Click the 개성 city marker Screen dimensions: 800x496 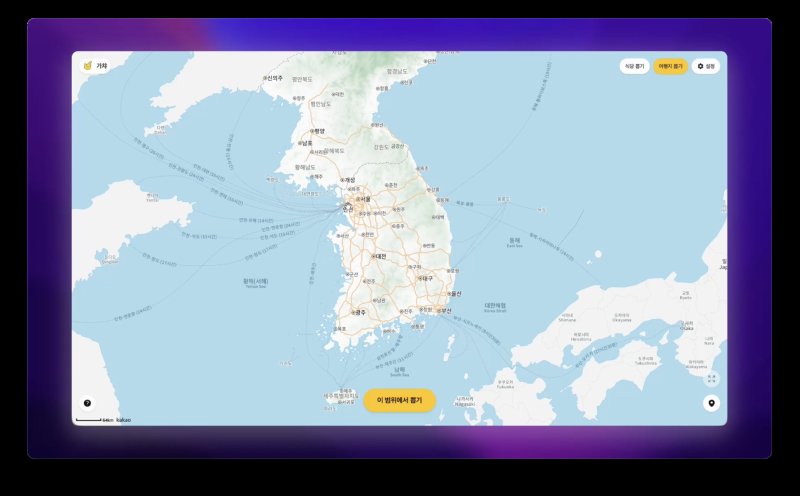tap(347, 180)
